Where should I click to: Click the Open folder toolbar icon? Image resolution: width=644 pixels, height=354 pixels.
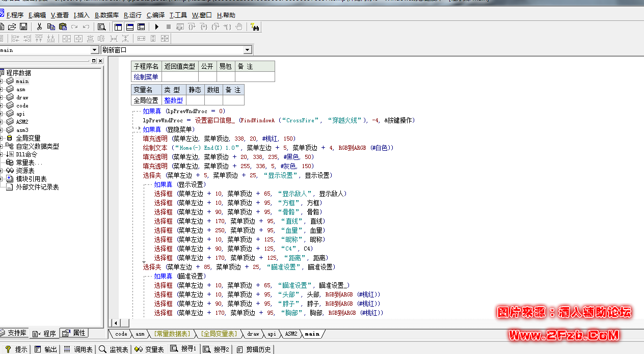(x=12, y=27)
